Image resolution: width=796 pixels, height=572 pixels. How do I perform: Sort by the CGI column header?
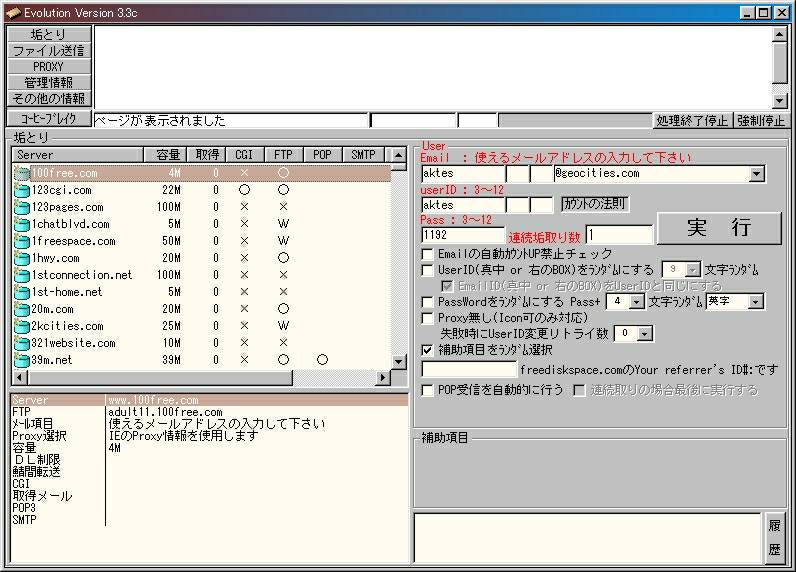(246, 155)
